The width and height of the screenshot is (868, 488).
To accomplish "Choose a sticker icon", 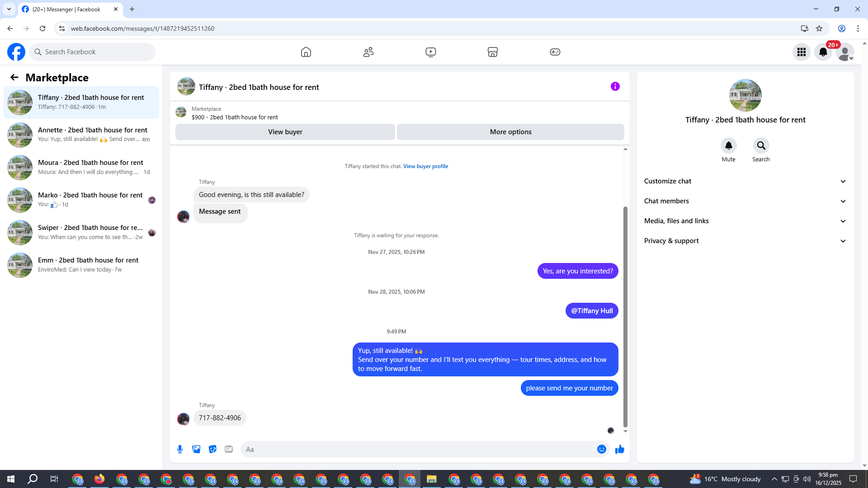I will coord(212,449).
